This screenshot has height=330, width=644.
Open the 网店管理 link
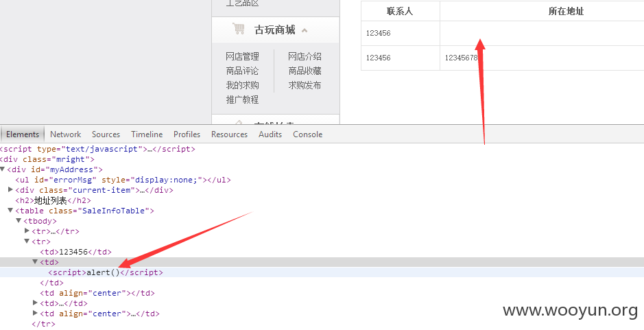coord(242,56)
